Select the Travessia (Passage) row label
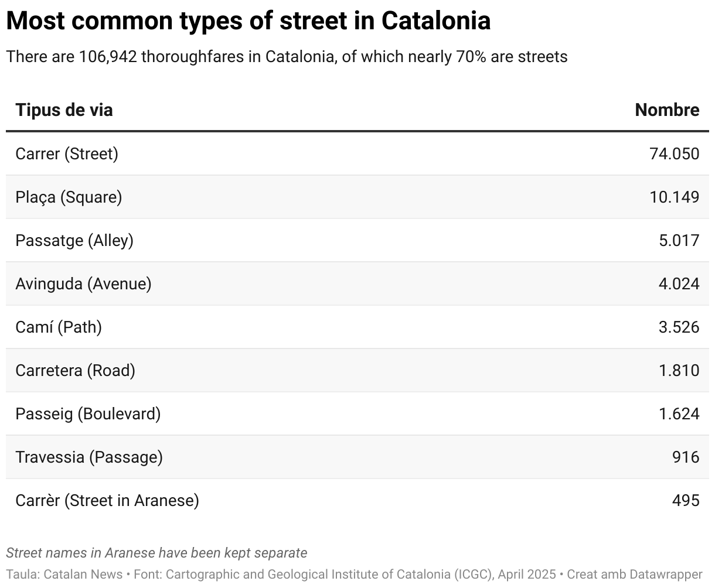The width and height of the screenshot is (715, 588). tap(89, 457)
